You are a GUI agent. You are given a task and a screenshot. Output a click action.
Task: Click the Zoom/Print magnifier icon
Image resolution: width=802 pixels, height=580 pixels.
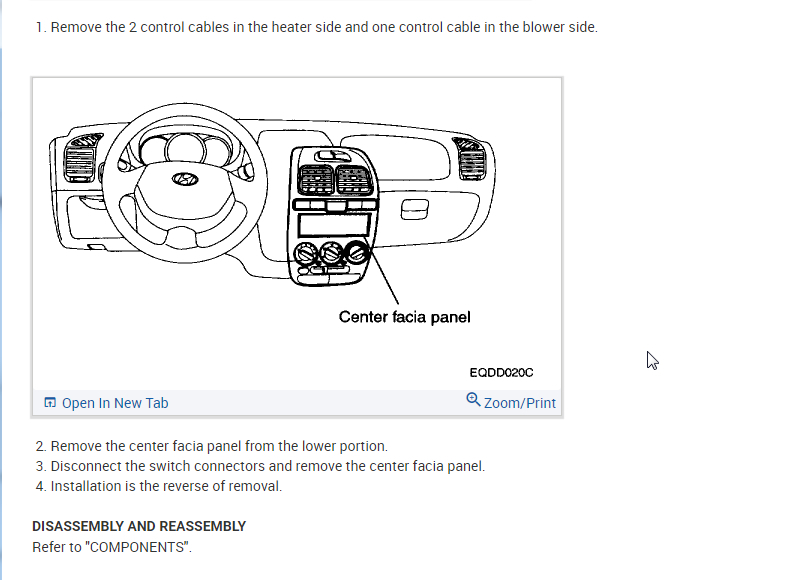click(473, 400)
